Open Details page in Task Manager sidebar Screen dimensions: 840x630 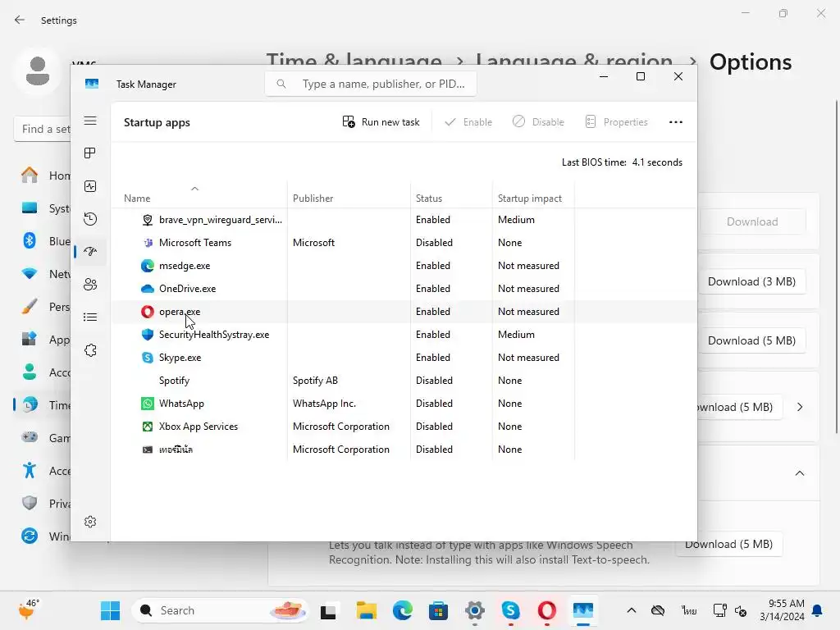(90, 317)
